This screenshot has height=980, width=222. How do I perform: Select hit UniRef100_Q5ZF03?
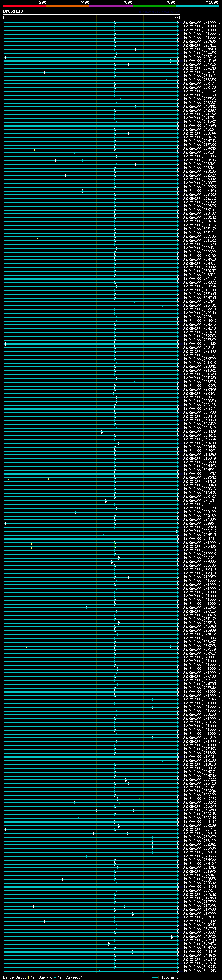coord(199,99)
